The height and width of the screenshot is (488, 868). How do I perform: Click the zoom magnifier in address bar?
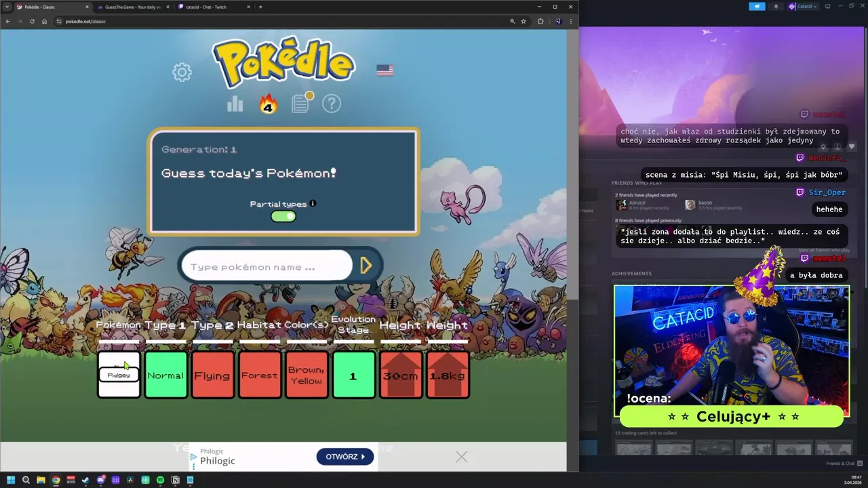pos(513,21)
